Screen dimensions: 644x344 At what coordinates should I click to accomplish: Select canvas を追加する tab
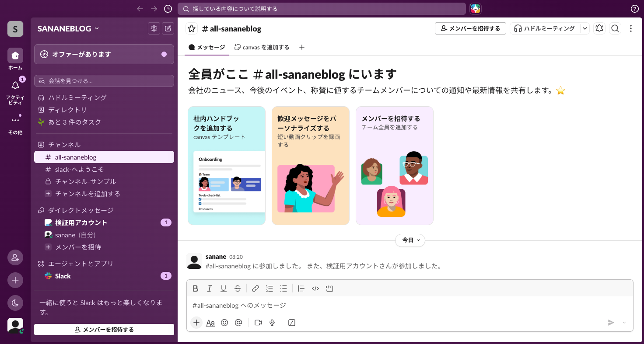point(262,47)
